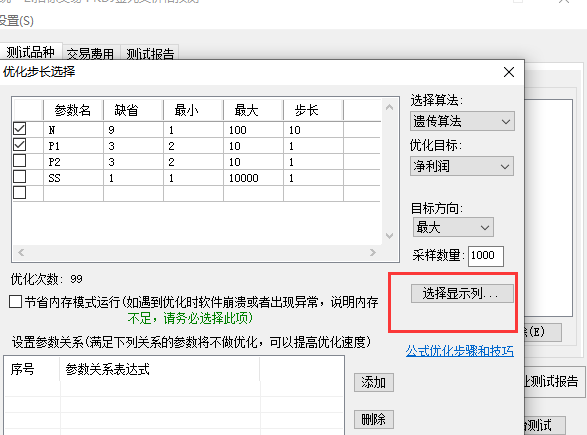Open the 选择算法 dropdown showing 遗传算法
The width and height of the screenshot is (587, 435).
click(x=462, y=121)
